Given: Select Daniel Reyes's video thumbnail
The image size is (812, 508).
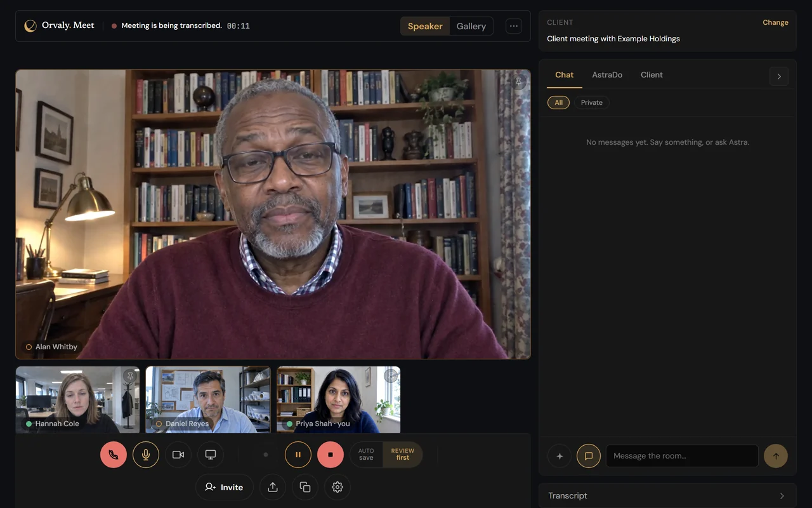Looking at the screenshot, I should point(208,399).
